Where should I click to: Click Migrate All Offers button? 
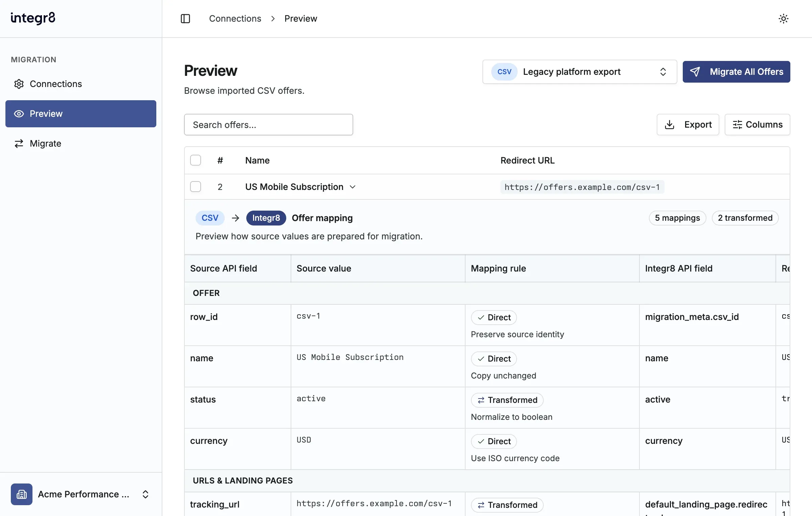[x=737, y=72]
